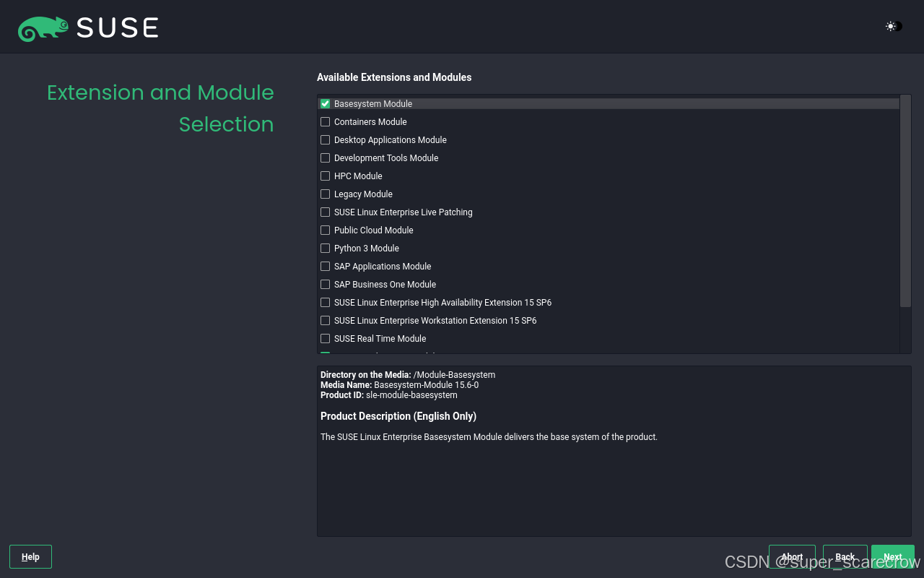Select the HPC Module checkbox
The image size is (924, 578).
pos(325,176)
